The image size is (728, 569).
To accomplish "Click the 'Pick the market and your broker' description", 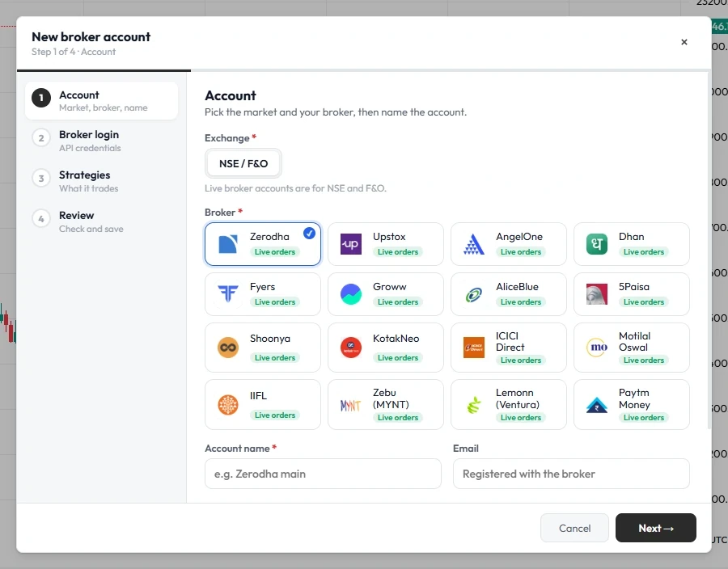I will [336, 112].
